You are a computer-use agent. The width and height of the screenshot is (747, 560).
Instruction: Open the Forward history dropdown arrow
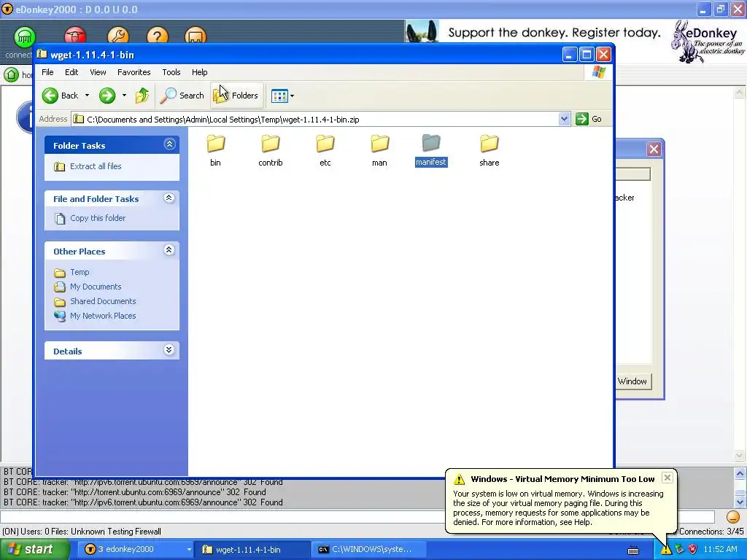tap(124, 96)
